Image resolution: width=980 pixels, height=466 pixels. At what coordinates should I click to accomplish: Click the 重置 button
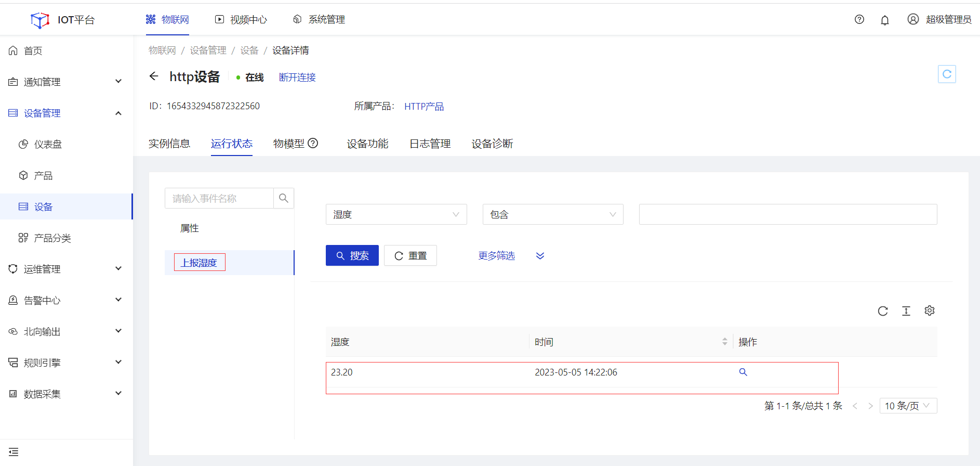click(x=410, y=255)
